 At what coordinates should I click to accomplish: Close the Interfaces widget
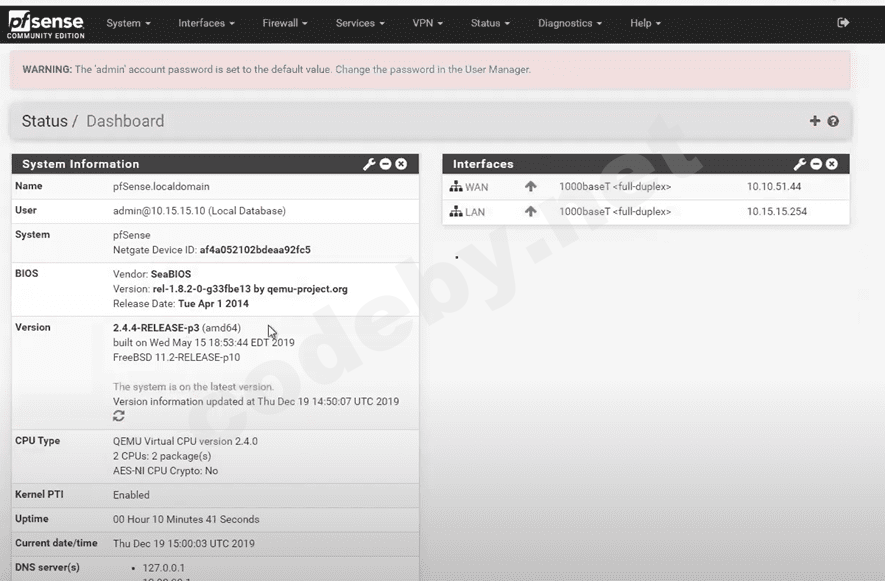point(832,164)
